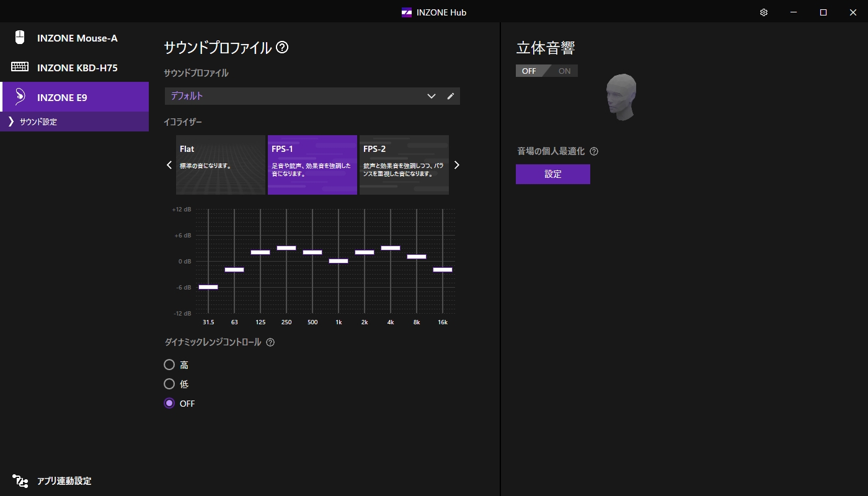Edit sound profile name with pencil icon
868x496 pixels.
(451, 96)
